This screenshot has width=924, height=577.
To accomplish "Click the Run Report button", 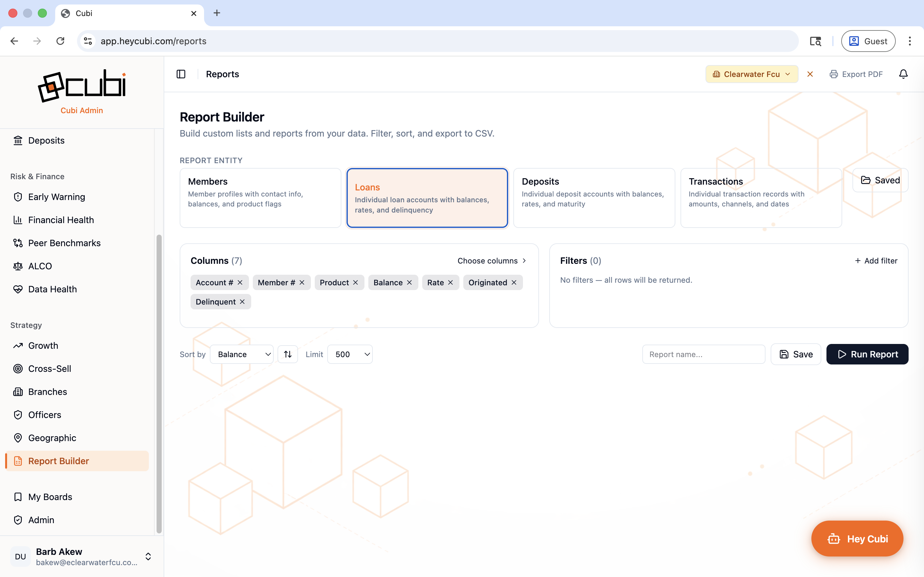I will point(867,354).
